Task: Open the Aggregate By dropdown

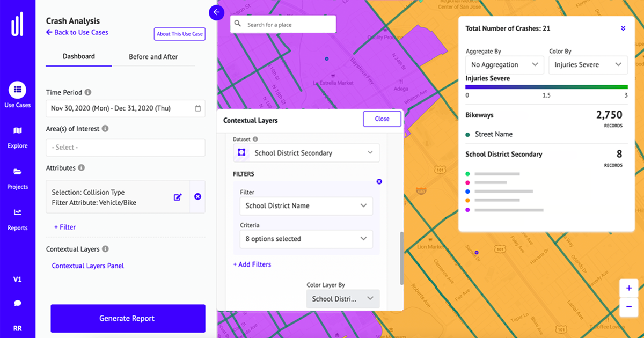Action: (x=504, y=64)
